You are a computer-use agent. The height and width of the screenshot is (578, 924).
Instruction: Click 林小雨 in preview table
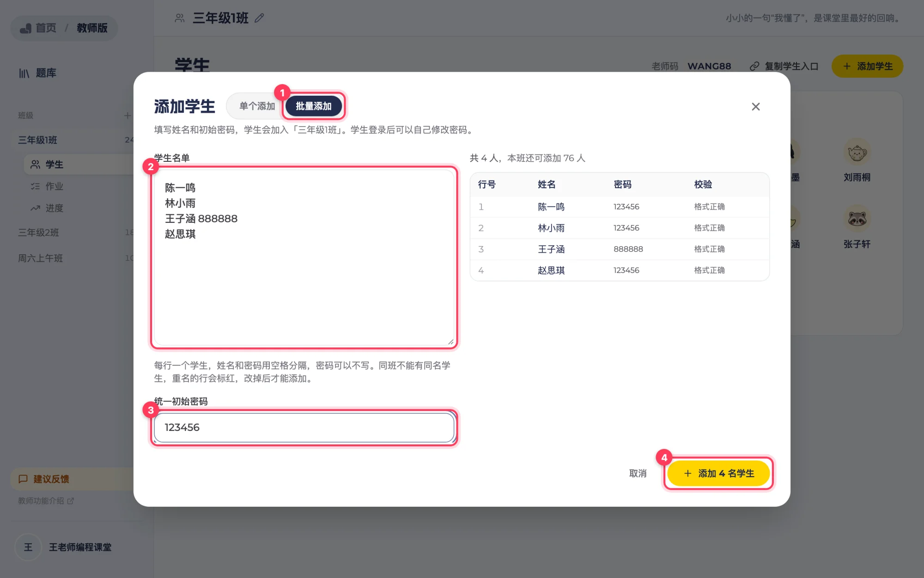point(551,228)
